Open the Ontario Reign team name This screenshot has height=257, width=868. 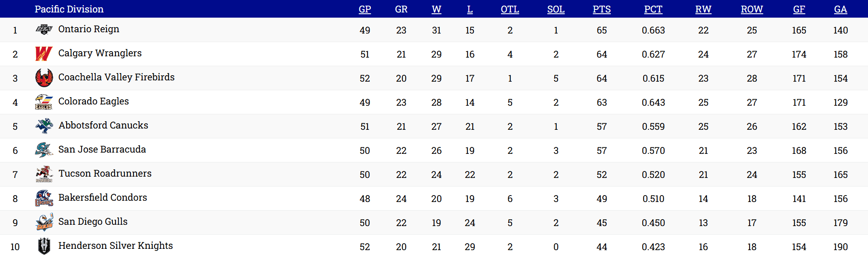(x=89, y=29)
